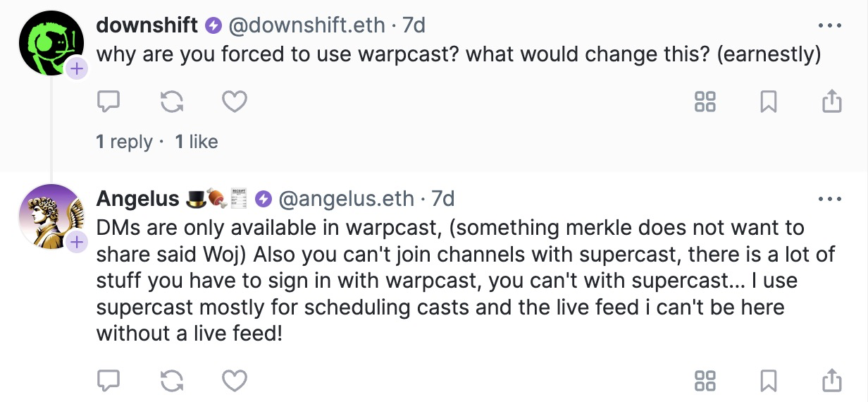Follow downshift via avatar plus badge
Viewport: 868px width, 402px height.
[76, 69]
